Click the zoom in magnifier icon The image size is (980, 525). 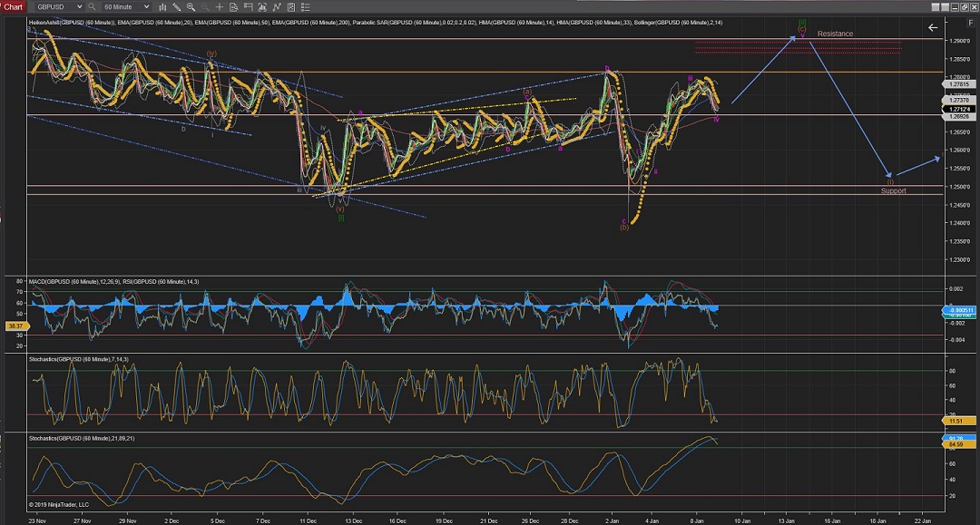point(191,7)
